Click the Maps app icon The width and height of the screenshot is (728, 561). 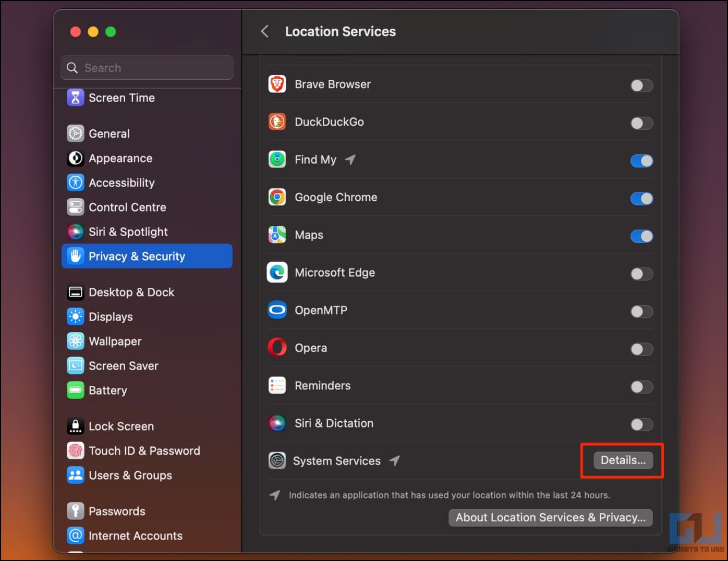coord(277,235)
